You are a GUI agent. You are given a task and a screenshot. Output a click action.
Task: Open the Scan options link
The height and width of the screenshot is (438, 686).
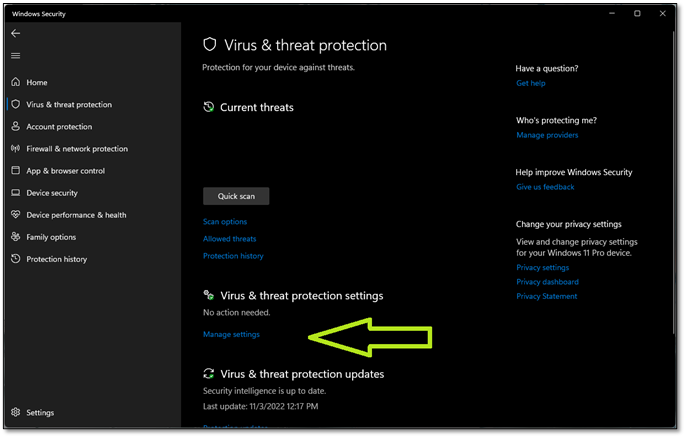(x=225, y=222)
